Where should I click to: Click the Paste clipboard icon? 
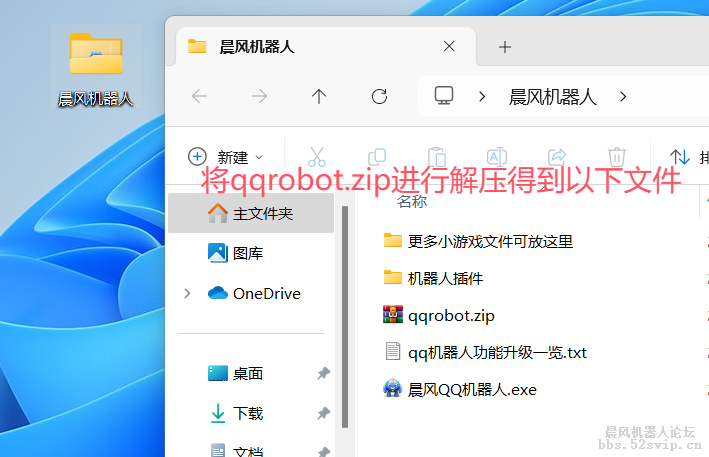(437, 157)
